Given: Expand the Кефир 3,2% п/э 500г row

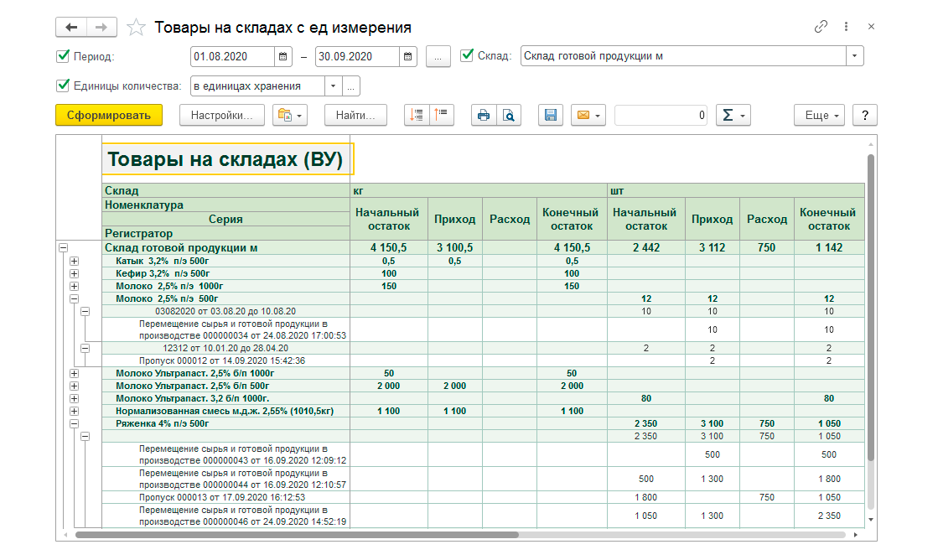Looking at the screenshot, I should click(75, 273).
